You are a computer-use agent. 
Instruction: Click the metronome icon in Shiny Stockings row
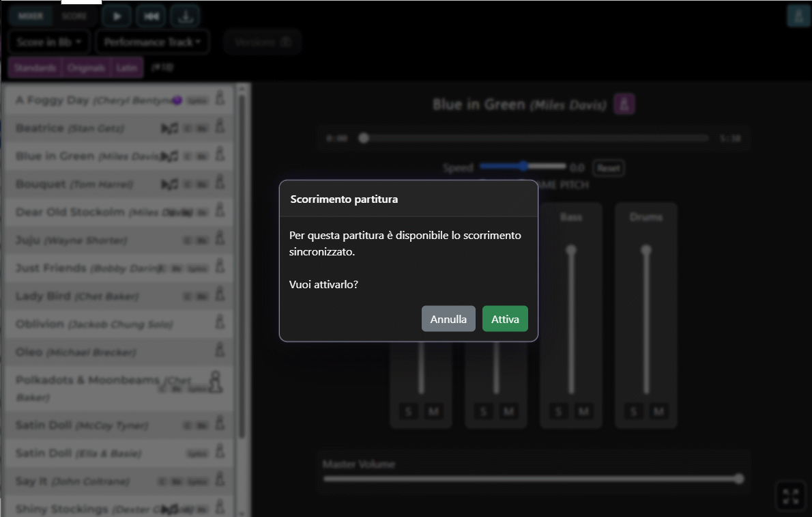[x=220, y=507]
